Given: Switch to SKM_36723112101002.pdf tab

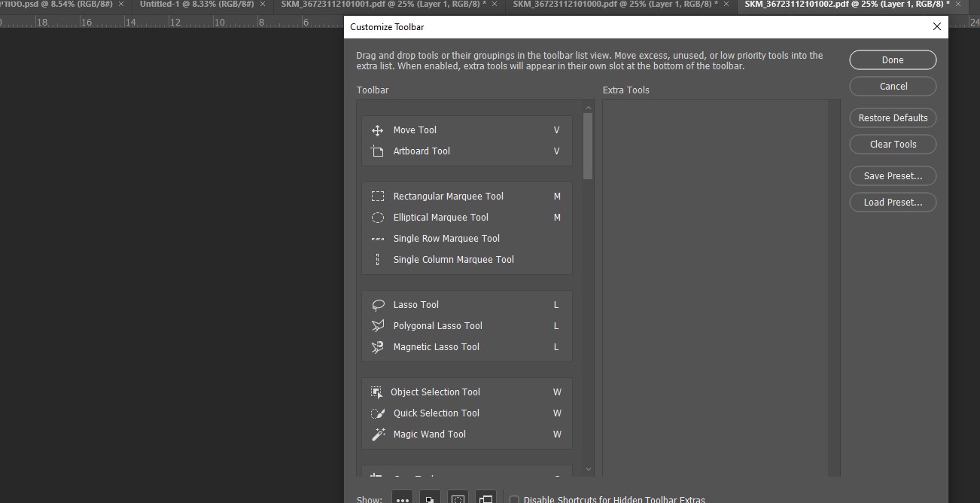Looking at the screenshot, I should pyautogui.click(x=847, y=5).
